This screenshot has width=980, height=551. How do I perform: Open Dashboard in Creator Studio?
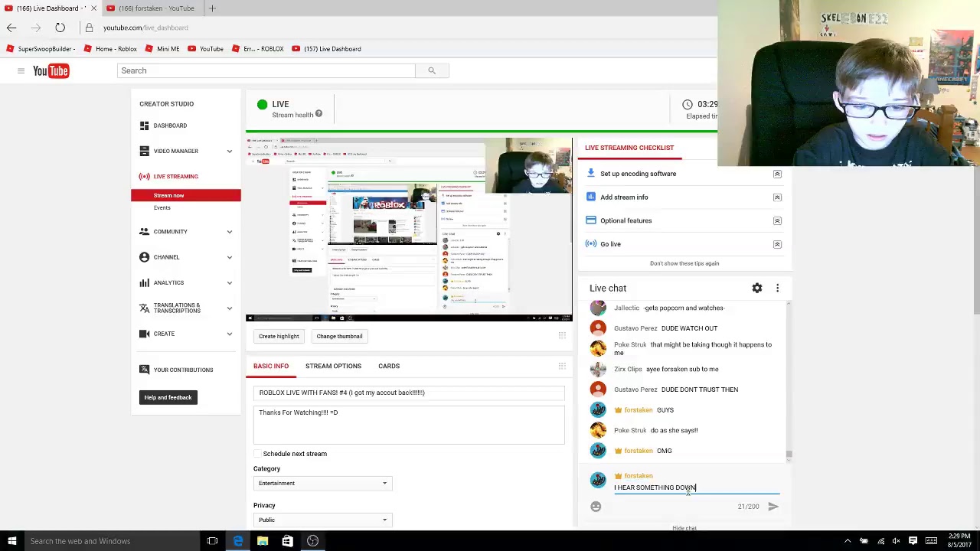click(x=170, y=126)
